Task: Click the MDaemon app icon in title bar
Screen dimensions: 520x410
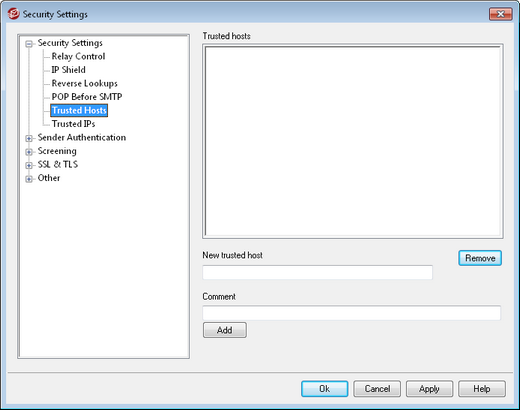Action: [x=14, y=14]
